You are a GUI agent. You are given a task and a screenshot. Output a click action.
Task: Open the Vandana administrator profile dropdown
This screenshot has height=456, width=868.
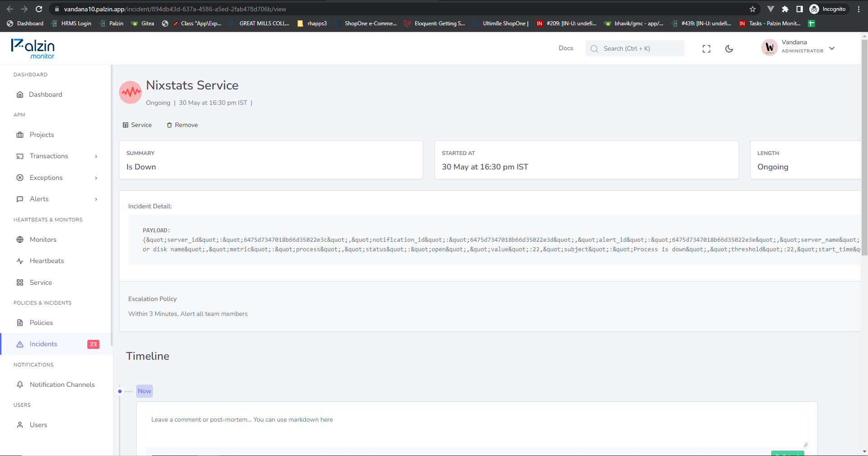coord(798,47)
